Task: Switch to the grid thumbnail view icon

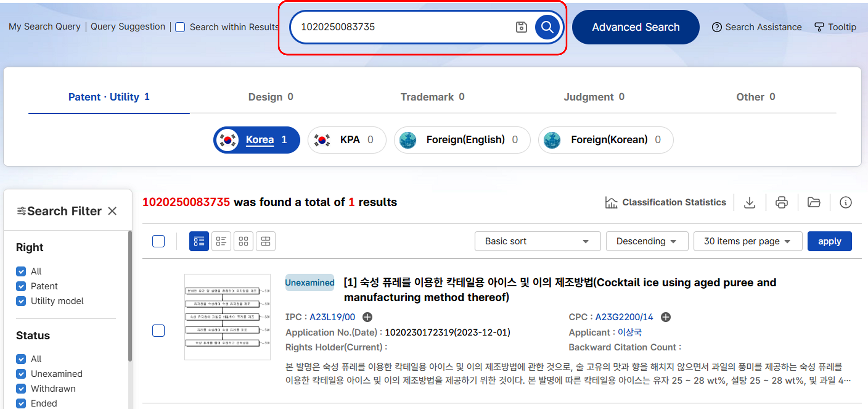Action: pos(243,241)
